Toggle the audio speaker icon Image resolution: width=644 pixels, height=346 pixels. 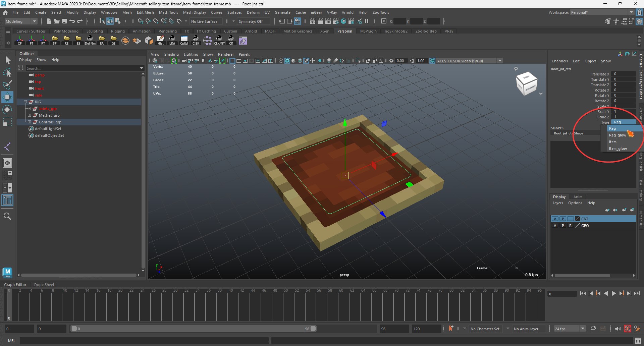pos(618,329)
